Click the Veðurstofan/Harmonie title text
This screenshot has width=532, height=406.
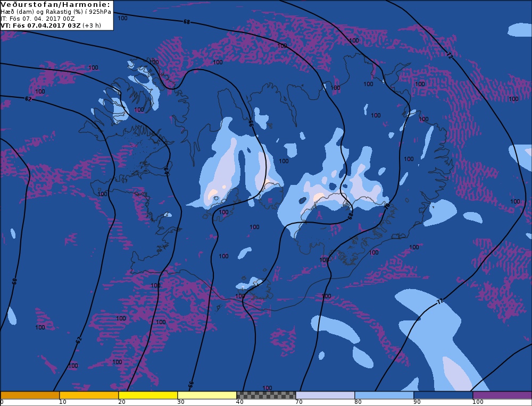56,5
